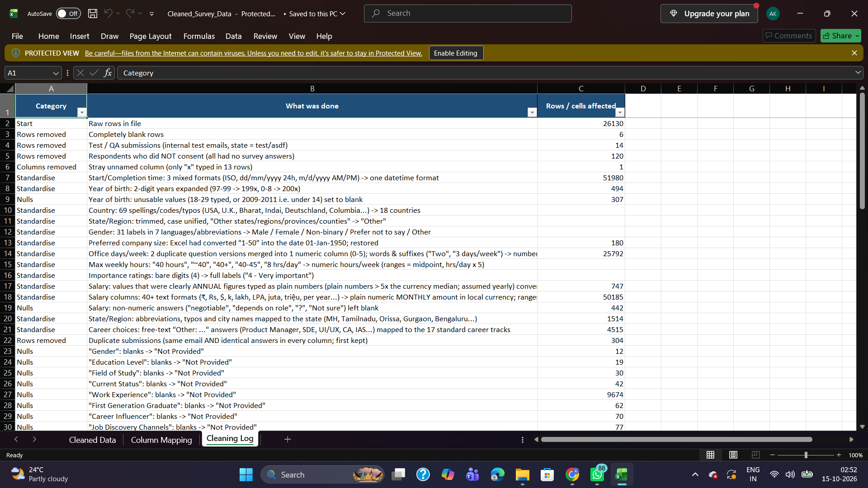Click the zoom in plus icon
868x488 pixels.
[x=839, y=455]
